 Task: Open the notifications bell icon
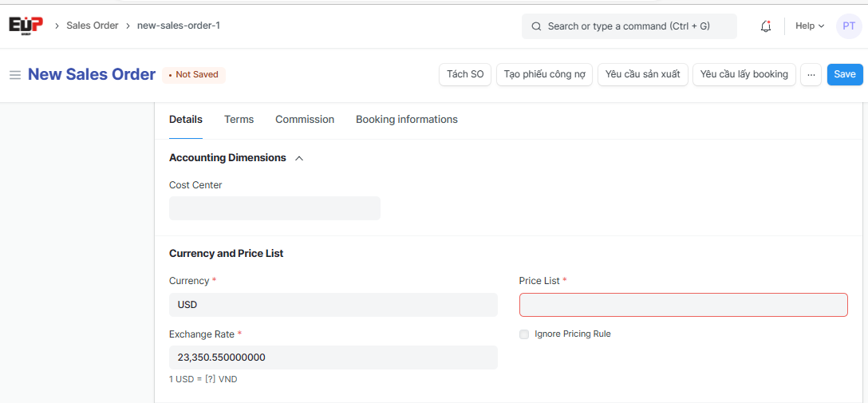[x=766, y=26]
